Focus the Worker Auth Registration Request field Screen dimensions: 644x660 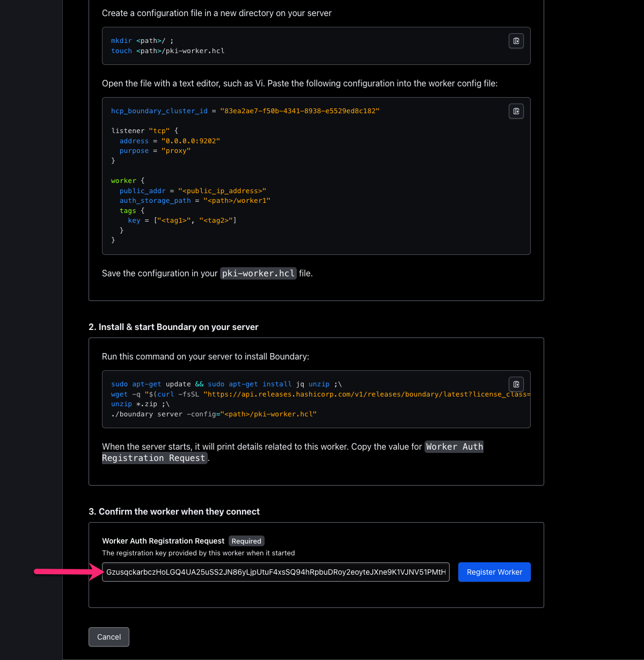click(276, 572)
